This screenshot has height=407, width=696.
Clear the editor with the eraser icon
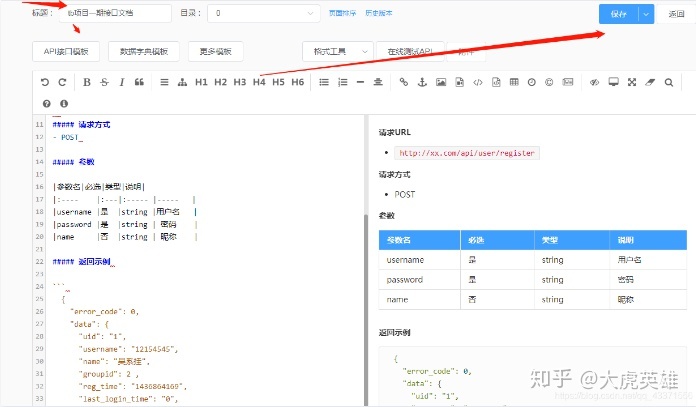tap(650, 82)
